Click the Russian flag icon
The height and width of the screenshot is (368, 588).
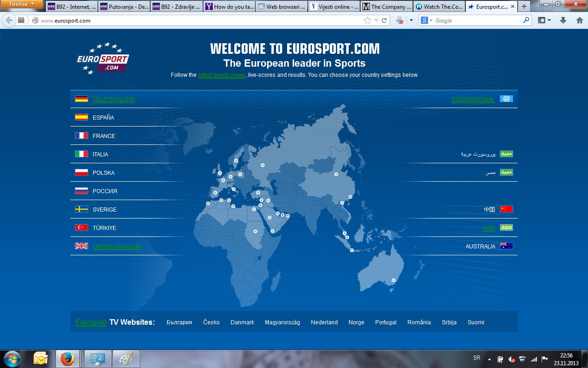pyautogui.click(x=81, y=191)
